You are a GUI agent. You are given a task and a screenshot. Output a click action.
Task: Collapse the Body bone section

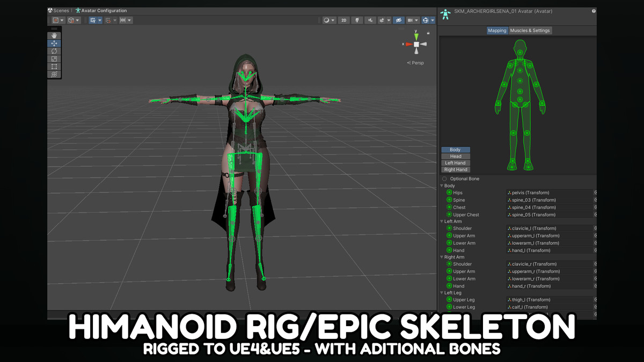coord(442,186)
